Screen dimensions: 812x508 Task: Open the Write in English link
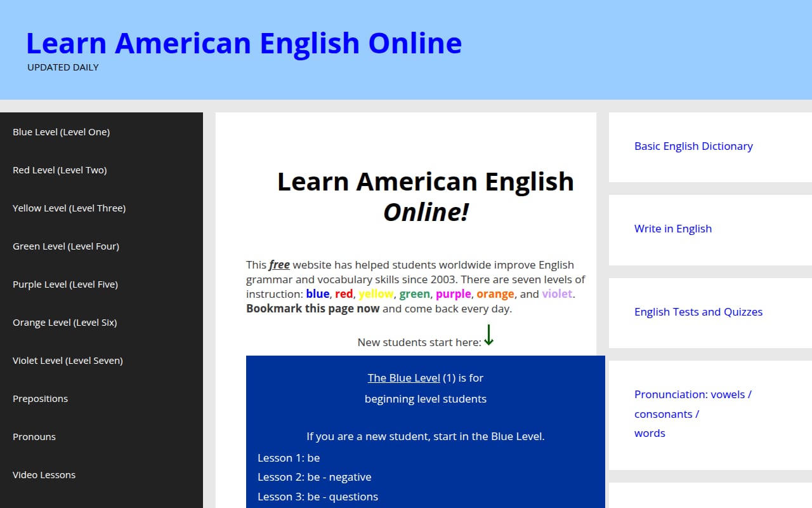(673, 229)
